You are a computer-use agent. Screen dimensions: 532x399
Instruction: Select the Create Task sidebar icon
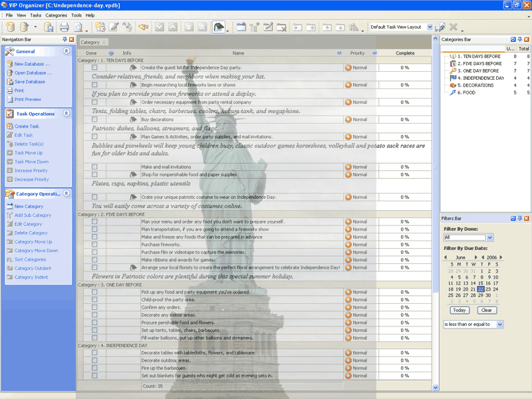click(x=9, y=126)
